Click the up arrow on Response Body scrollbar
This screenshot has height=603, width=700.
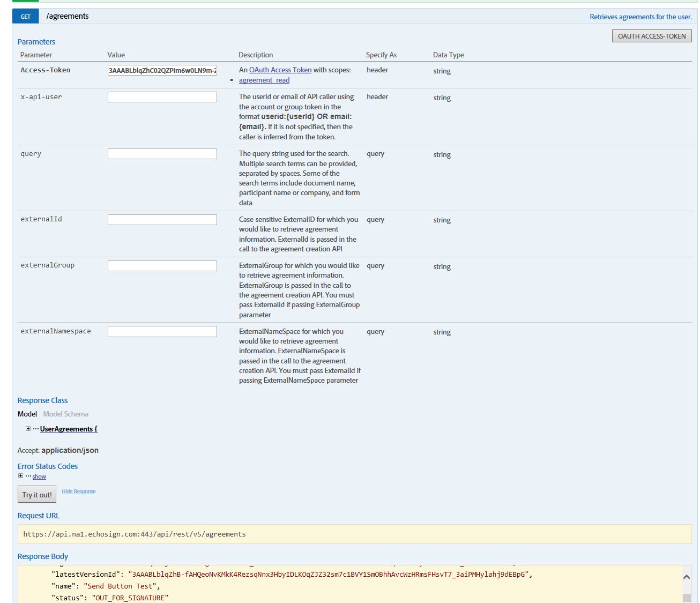point(686,577)
